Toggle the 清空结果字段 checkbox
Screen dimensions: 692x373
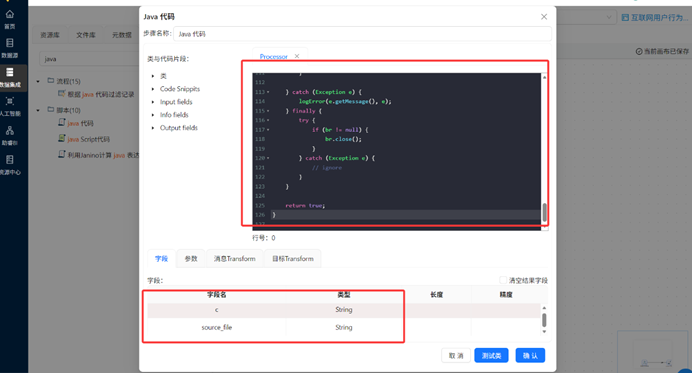[503, 280]
